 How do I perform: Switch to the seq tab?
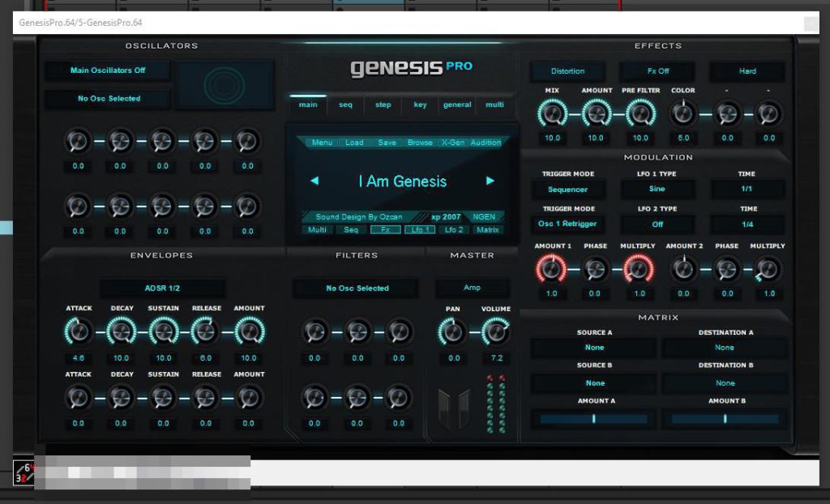pos(345,105)
